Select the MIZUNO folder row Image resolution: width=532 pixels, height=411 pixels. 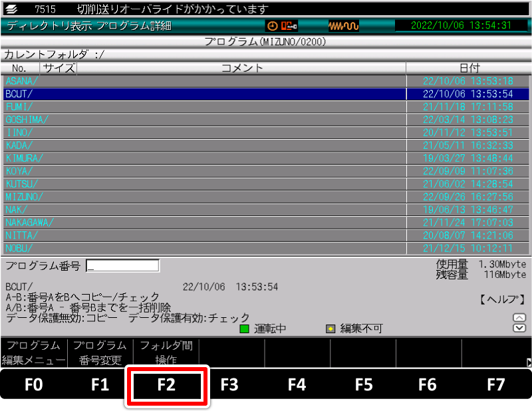[199, 197]
